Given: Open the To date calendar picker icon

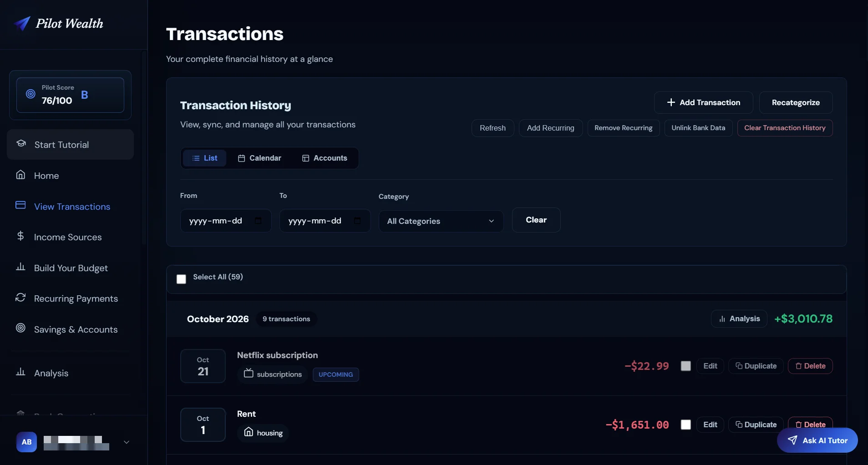Looking at the screenshot, I should pyautogui.click(x=357, y=221).
